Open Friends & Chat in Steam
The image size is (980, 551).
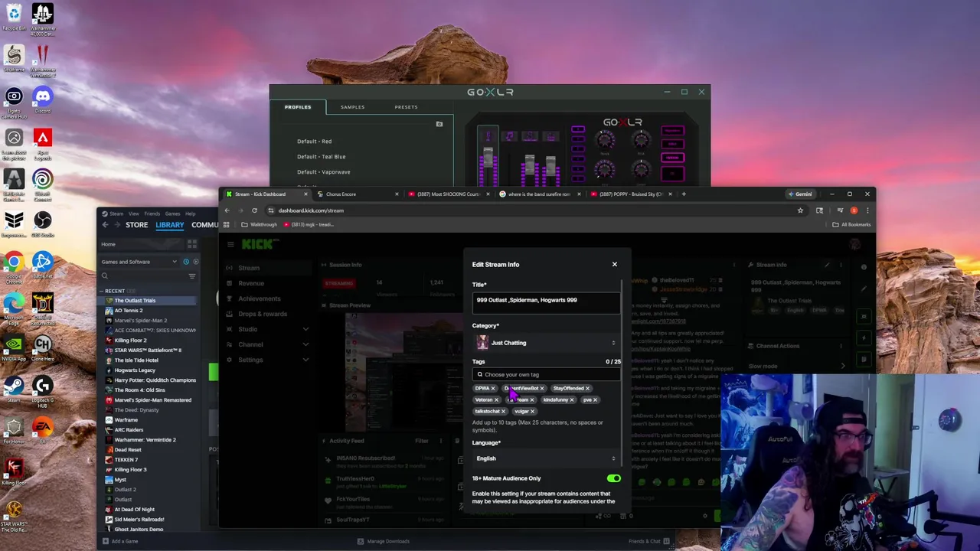[648, 541]
